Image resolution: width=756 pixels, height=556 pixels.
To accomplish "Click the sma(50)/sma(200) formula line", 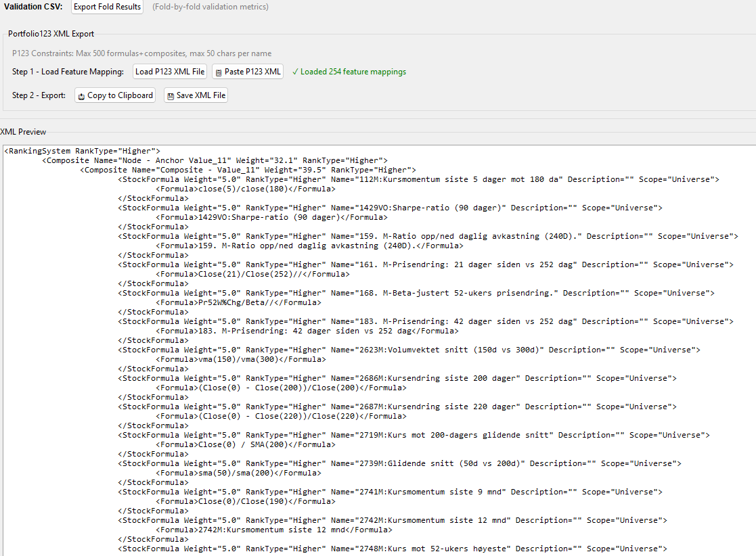I will 238,473.
